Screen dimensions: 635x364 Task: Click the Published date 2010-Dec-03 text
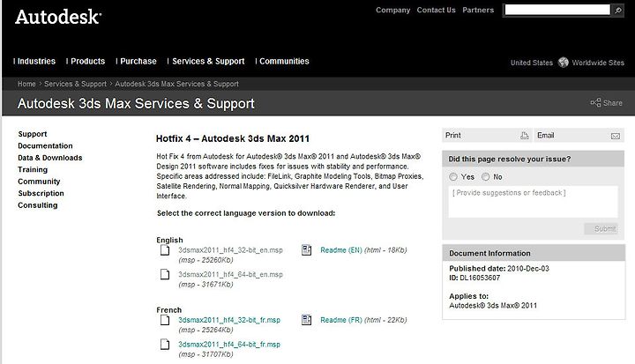click(499, 269)
